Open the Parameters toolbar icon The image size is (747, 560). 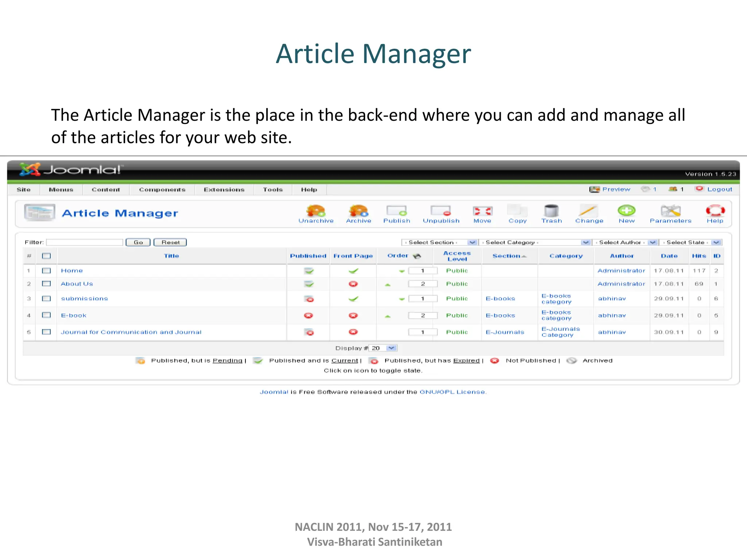coord(670,214)
